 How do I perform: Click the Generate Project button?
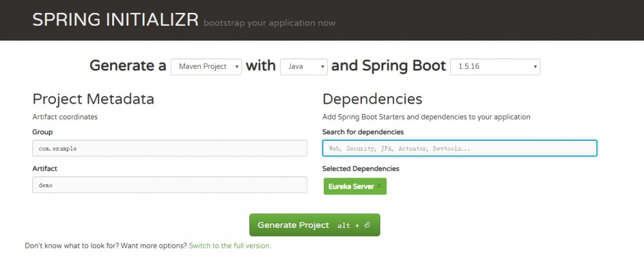314,225
